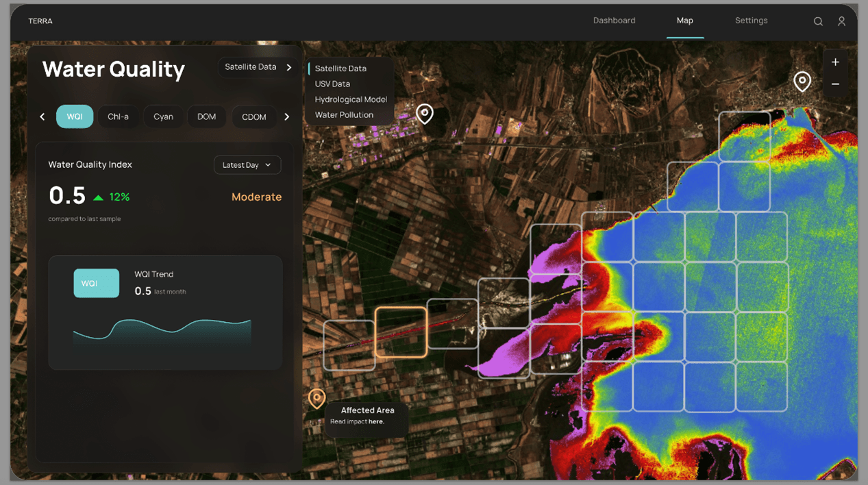Open the user profile icon

pos(841,21)
